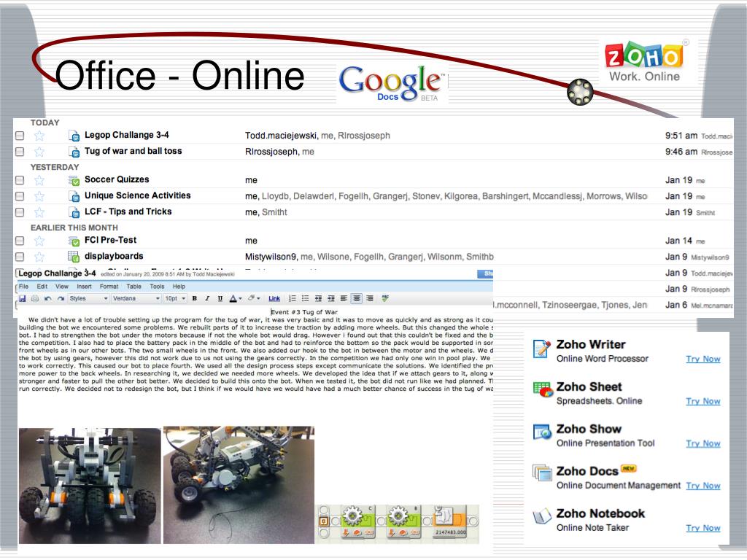Insert a numbered list
Image resolution: width=747 pixels, height=560 pixels.
point(293,298)
